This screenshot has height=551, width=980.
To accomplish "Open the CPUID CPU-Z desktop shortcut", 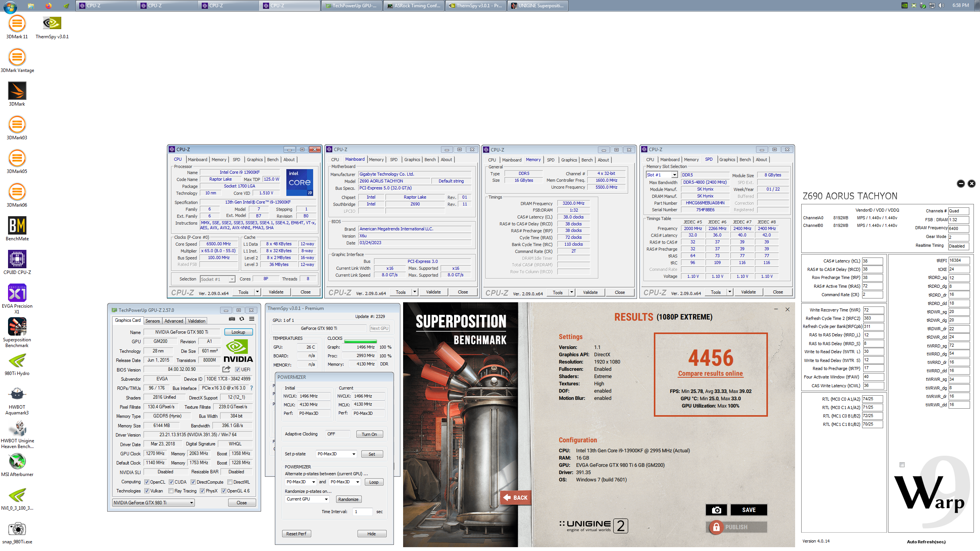I will point(17,262).
